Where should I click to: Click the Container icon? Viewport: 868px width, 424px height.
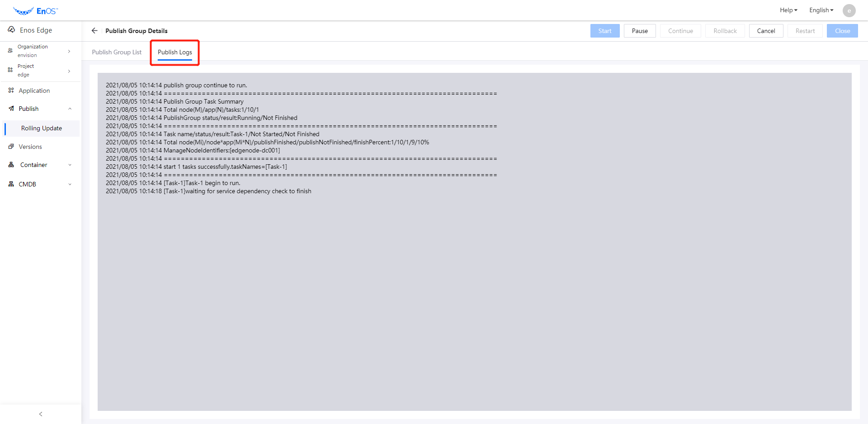pos(11,165)
